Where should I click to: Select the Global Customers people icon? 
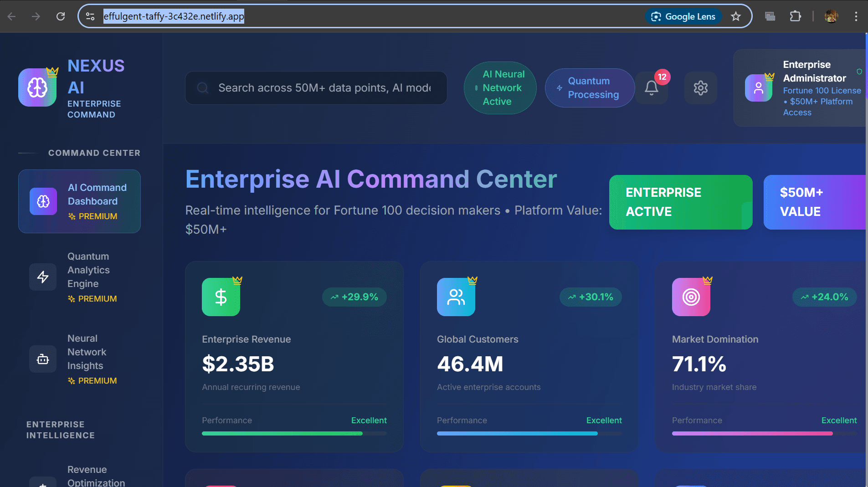click(456, 297)
